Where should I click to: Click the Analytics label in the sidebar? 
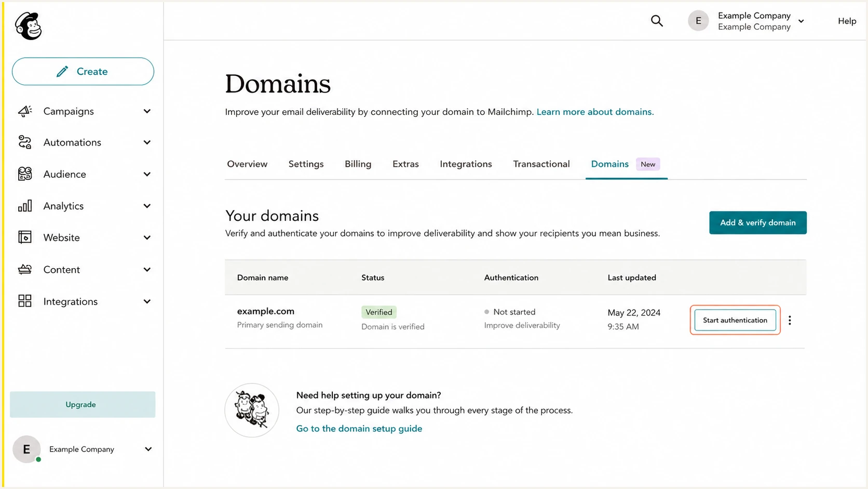click(63, 206)
